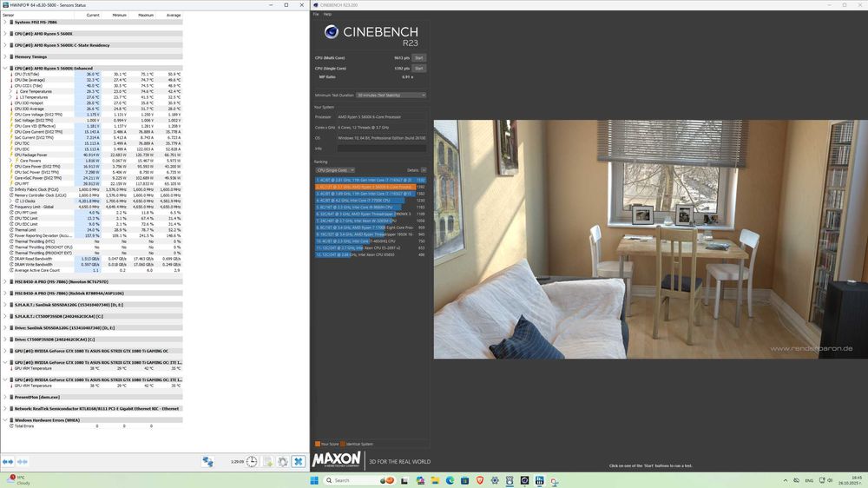Click the rendered room image in Cinebench

pos(650,240)
